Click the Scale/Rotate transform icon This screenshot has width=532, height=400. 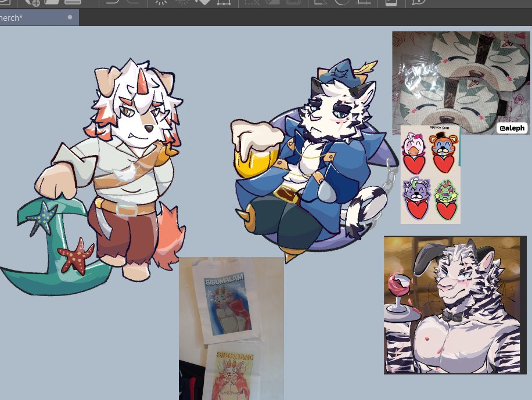(224, 2)
